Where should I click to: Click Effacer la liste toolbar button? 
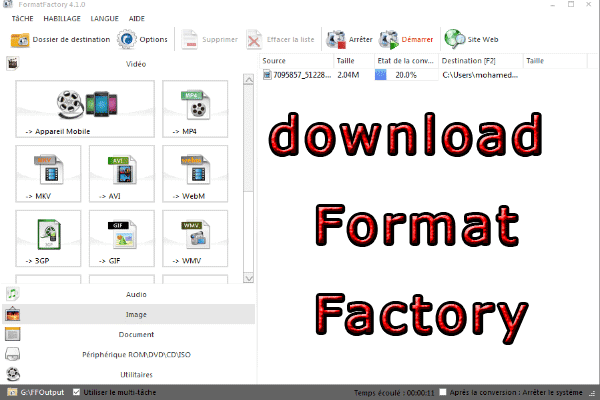click(280, 39)
